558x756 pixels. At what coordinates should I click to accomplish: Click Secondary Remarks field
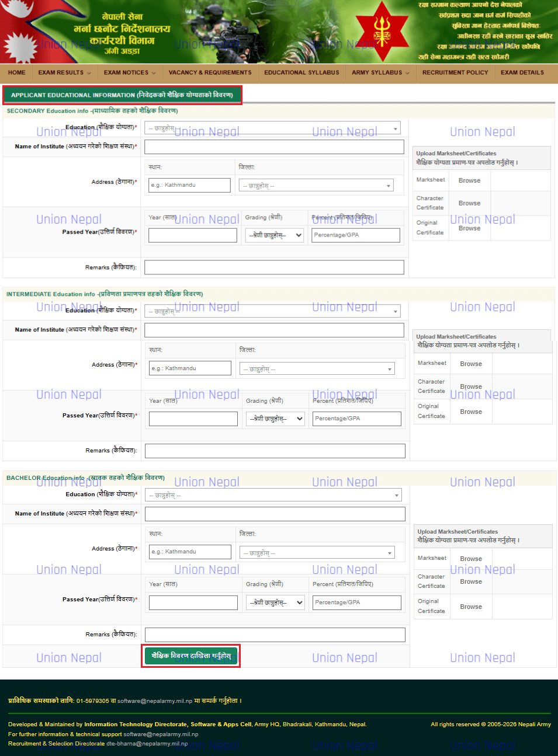click(x=274, y=267)
